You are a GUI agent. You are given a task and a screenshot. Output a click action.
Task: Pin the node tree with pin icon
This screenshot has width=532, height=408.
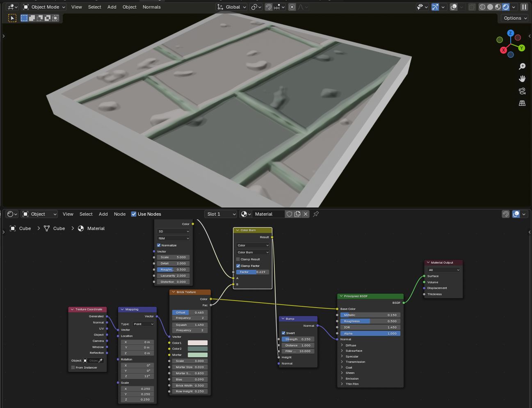point(316,214)
